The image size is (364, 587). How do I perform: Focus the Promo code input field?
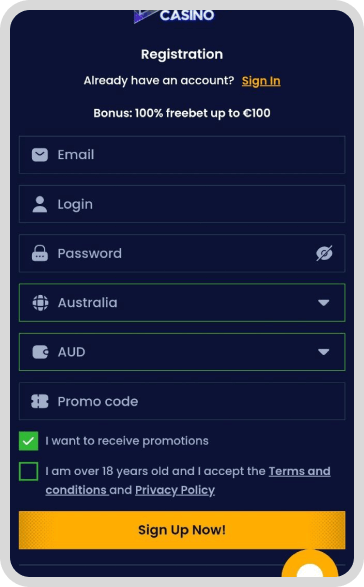pos(182,401)
